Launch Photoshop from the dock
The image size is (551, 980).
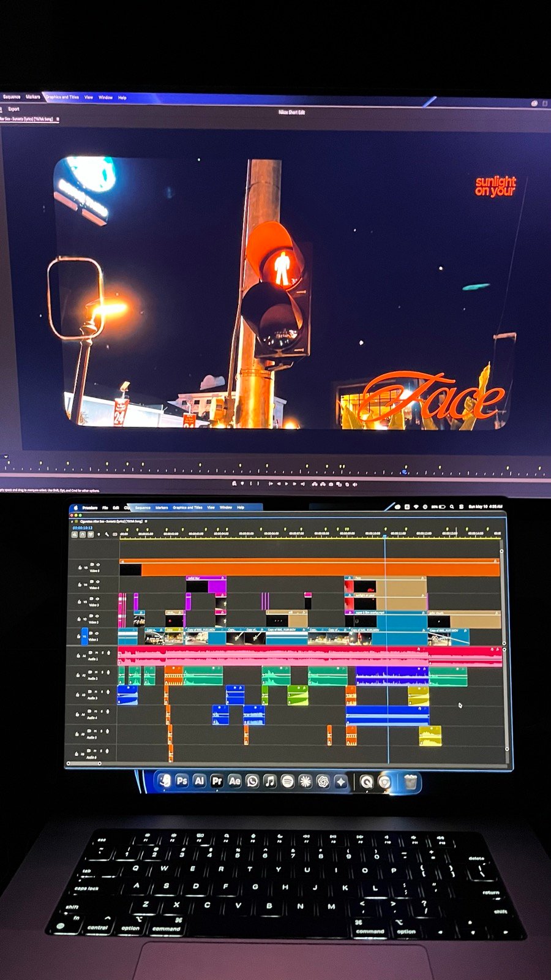click(x=182, y=781)
